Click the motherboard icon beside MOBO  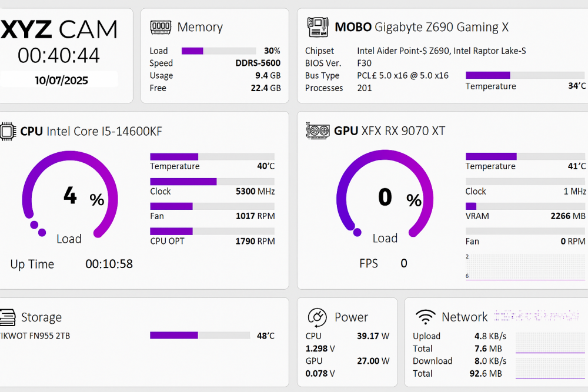tap(318, 27)
